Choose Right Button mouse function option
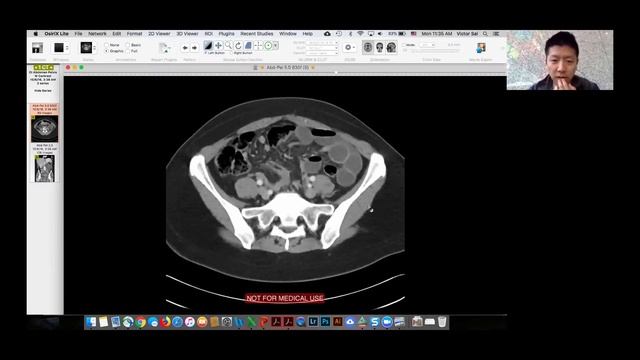Viewport: 640px width, 360px height. point(241,53)
